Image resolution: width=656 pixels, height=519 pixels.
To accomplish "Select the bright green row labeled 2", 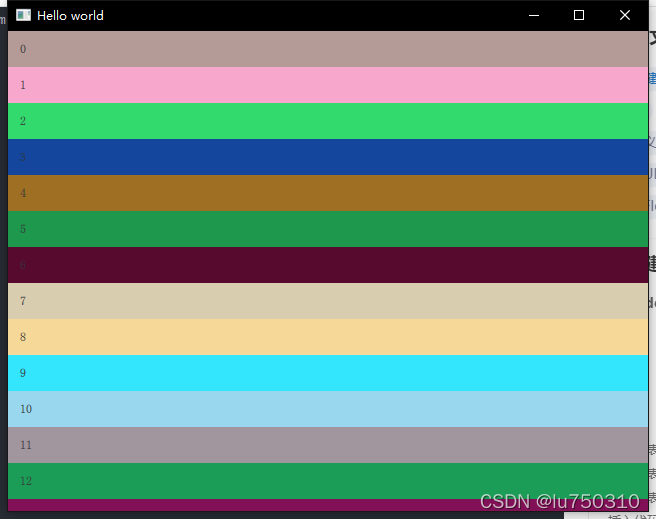I will tap(328, 121).
